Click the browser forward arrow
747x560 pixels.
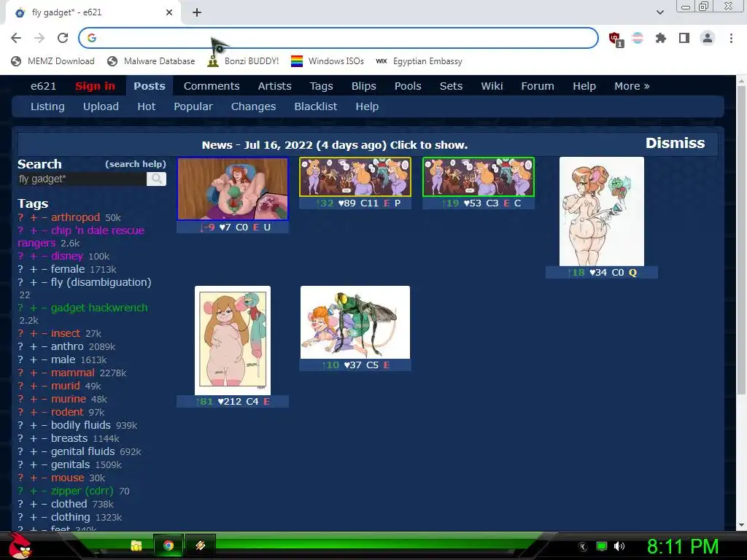click(x=39, y=38)
